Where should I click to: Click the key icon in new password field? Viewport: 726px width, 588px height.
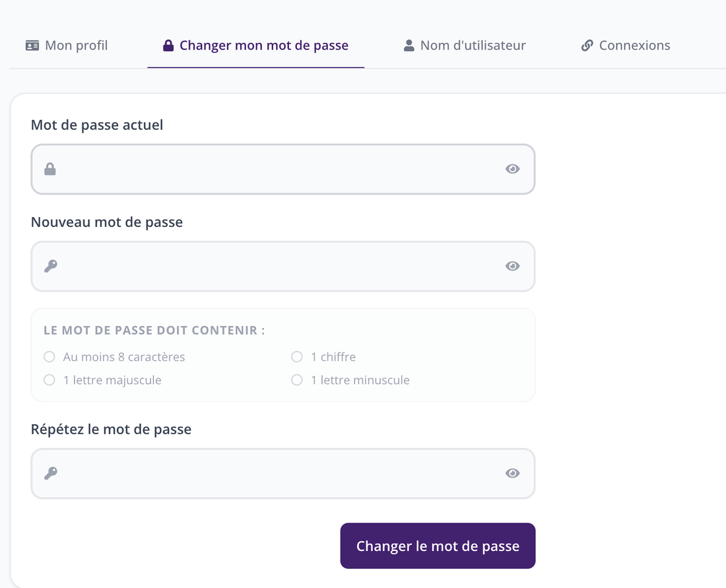tap(50, 266)
